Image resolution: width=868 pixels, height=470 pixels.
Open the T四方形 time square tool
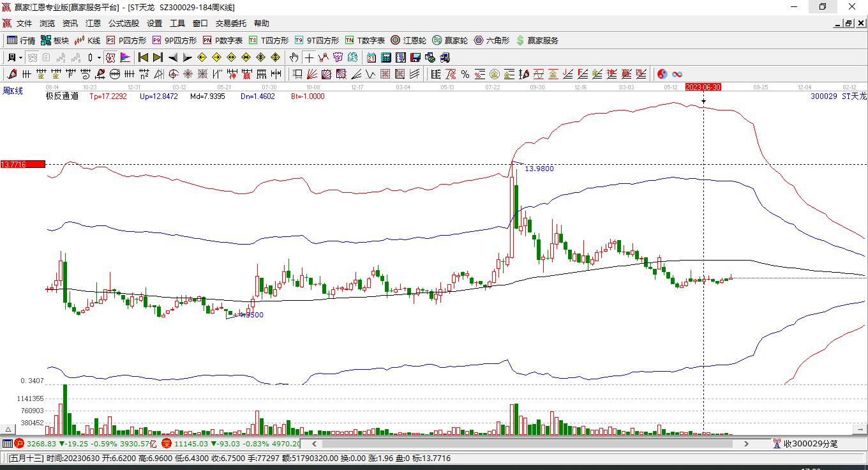pyautogui.click(x=269, y=40)
